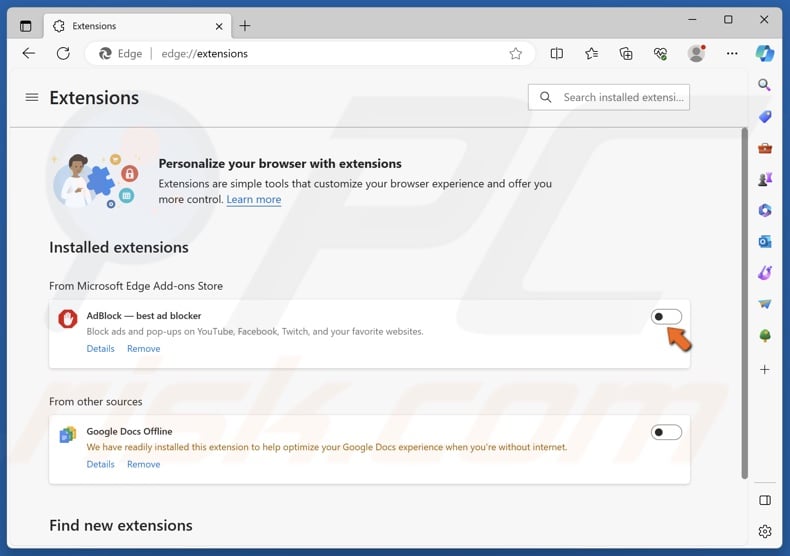The image size is (790, 556).
Task: Select the Extensions browser tab
Action: click(x=138, y=26)
